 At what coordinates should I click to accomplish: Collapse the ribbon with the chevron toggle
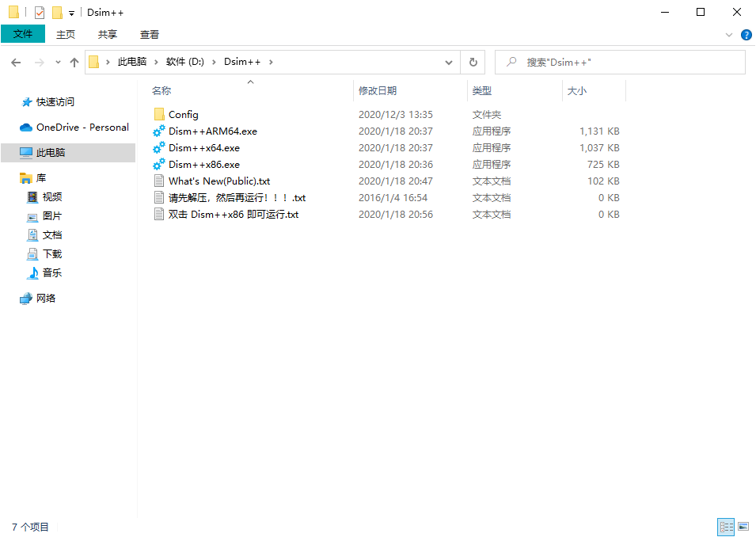(728, 34)
